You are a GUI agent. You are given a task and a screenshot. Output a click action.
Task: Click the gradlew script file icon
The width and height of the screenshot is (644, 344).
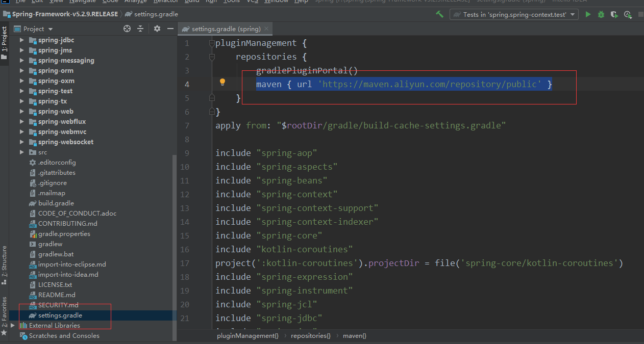[33, 244]
